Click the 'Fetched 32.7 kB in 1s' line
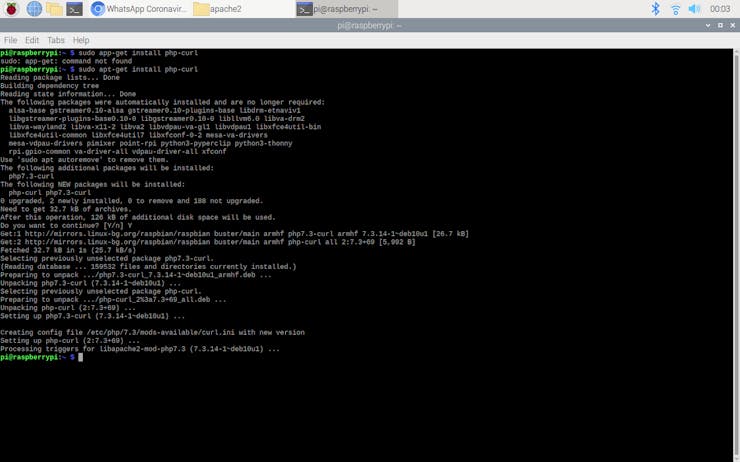The image size is (740, 462). pos(68,250)
